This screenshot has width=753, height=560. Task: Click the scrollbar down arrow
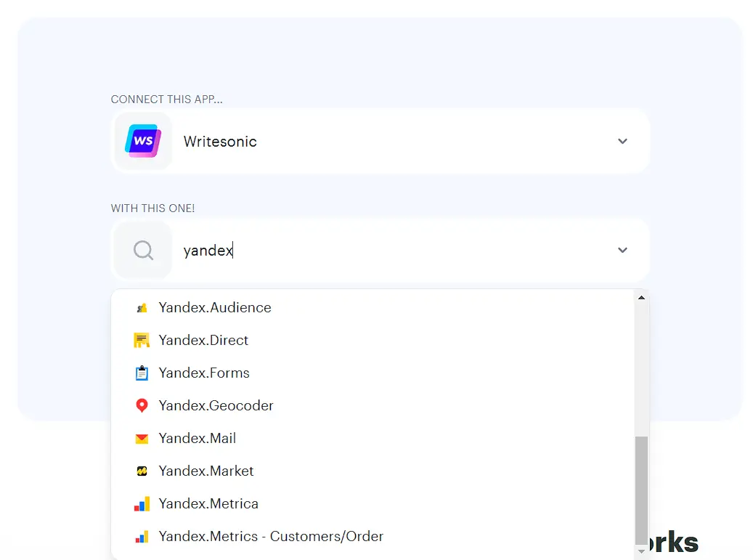641,551
